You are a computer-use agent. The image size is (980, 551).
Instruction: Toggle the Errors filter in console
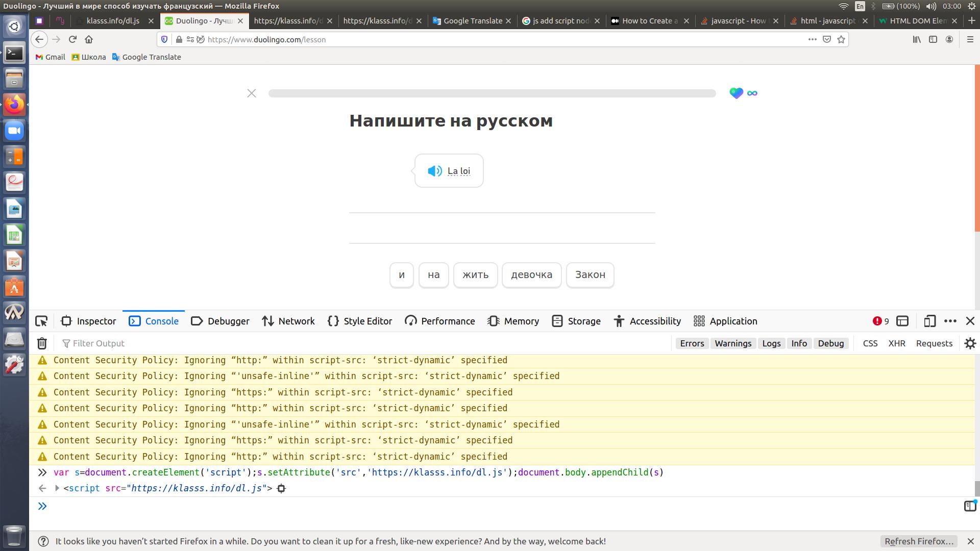(692, 343)
